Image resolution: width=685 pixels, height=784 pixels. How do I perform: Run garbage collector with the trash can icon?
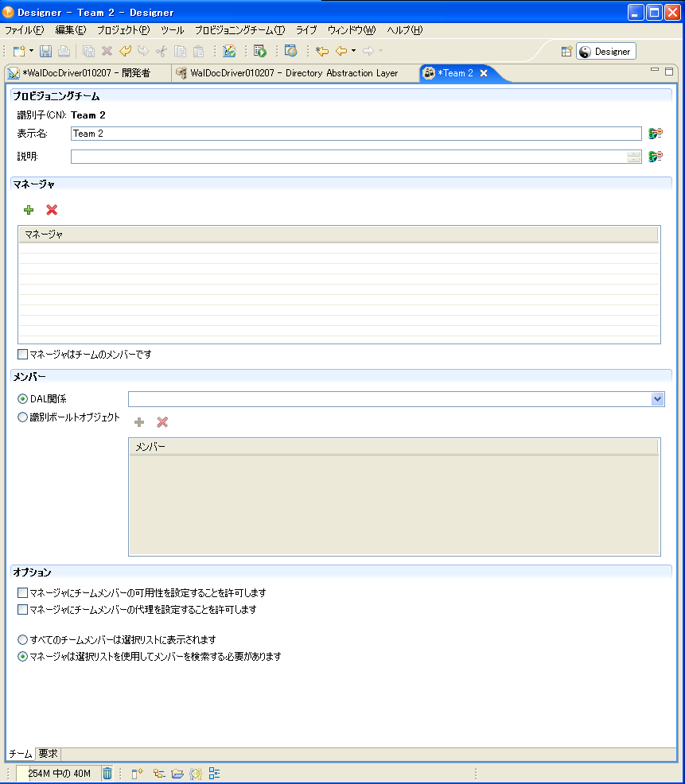tap(107, 774)
